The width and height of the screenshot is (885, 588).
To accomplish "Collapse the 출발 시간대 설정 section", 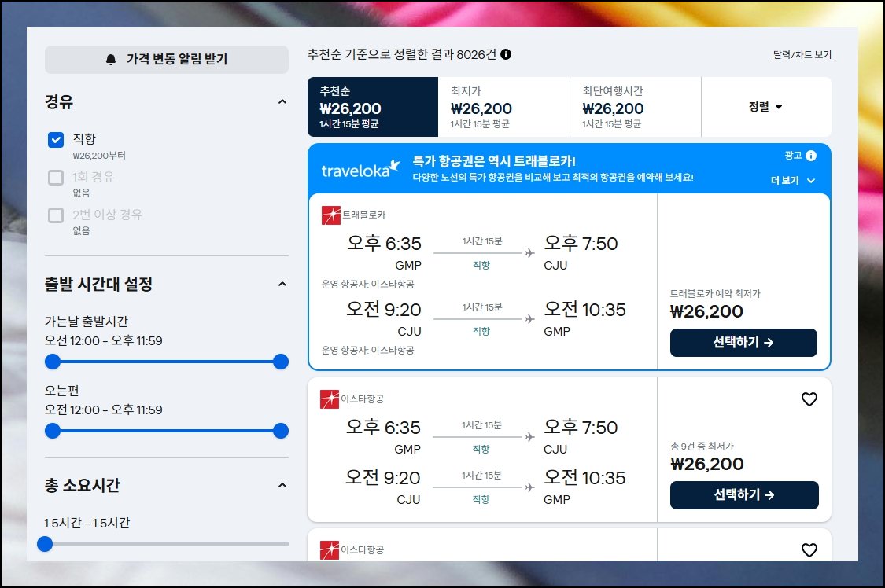I will pyautogui.click(x=282, y=284).
